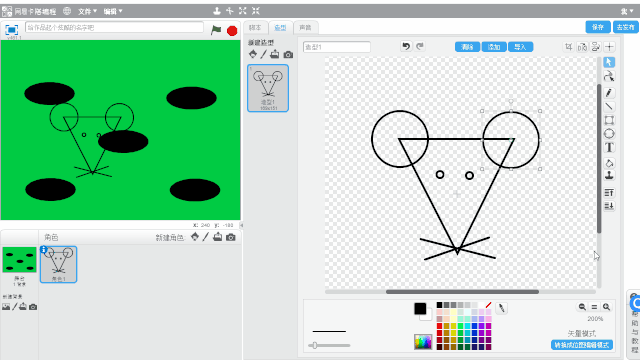The image size is (640, 360).
Task: Click the red stop button
Action: (232, 31)
